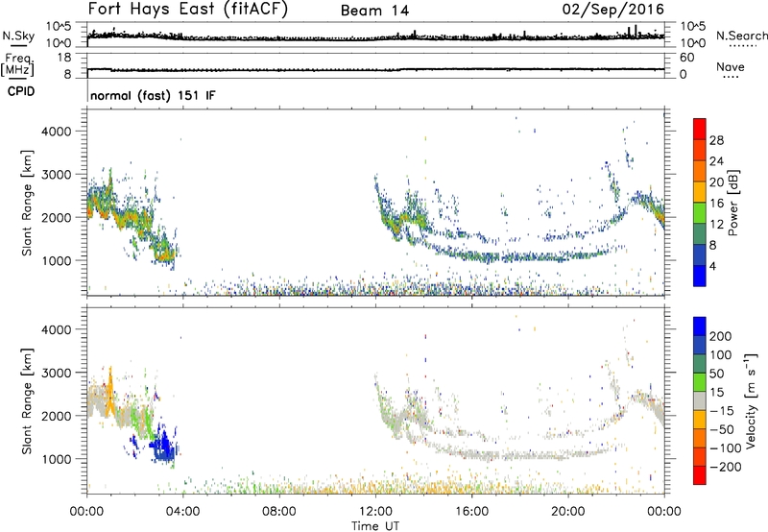Click the 'Time UT' axis title
This screenshot has height=532, width=768.
coord(375,526)
